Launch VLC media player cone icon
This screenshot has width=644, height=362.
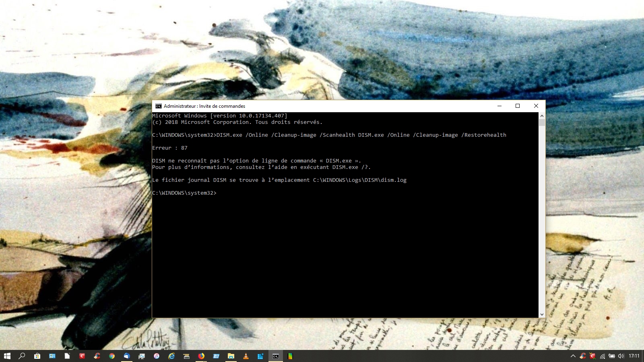246,356
